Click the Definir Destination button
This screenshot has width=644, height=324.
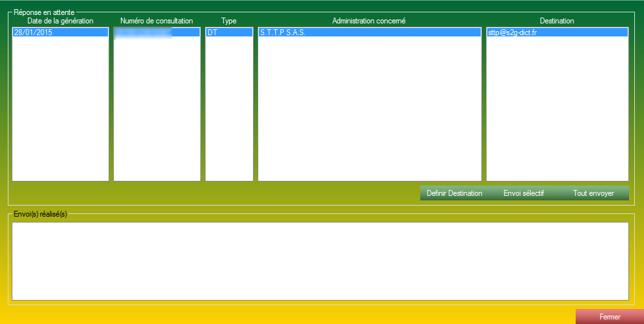pyautogui.click(x=454, y=193)
